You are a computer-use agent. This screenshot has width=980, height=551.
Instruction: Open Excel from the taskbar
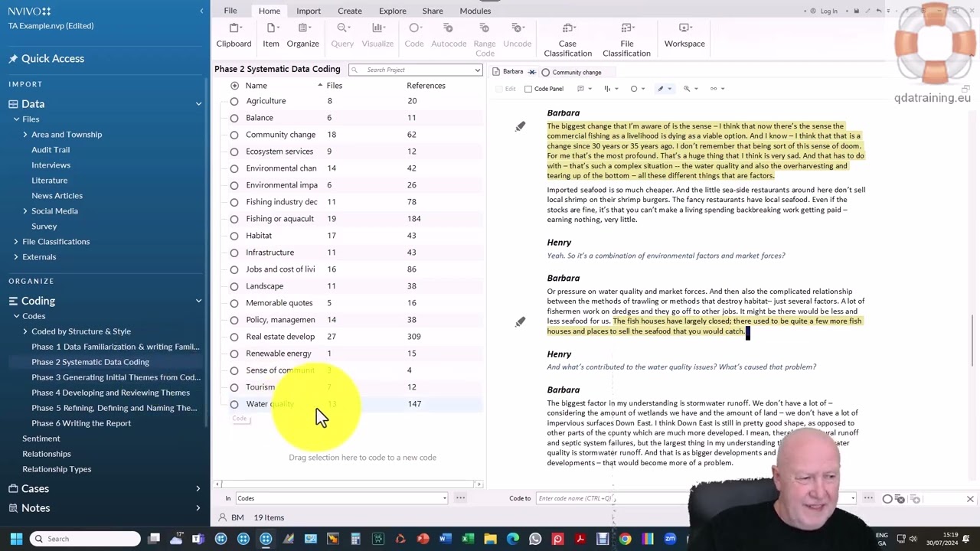point(468,539)
